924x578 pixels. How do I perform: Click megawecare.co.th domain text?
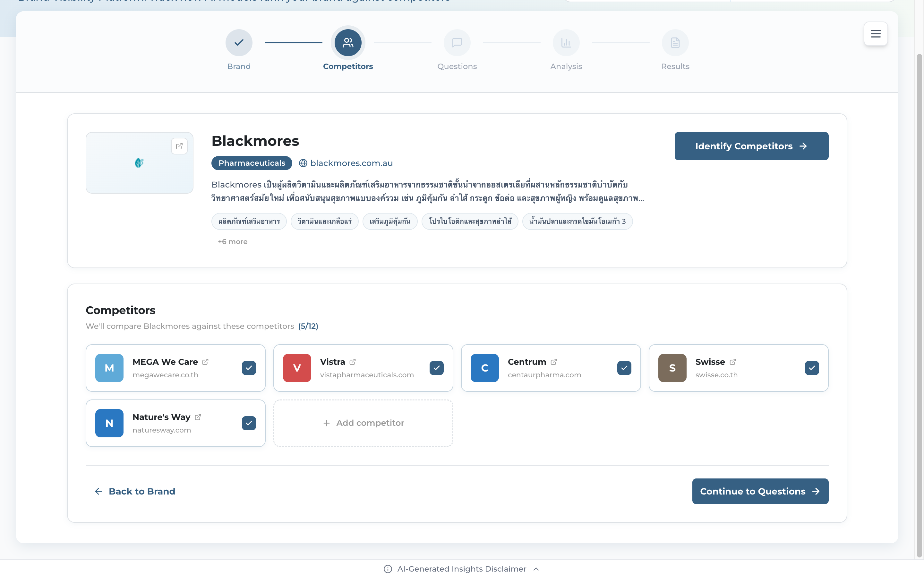pos(165,375)
